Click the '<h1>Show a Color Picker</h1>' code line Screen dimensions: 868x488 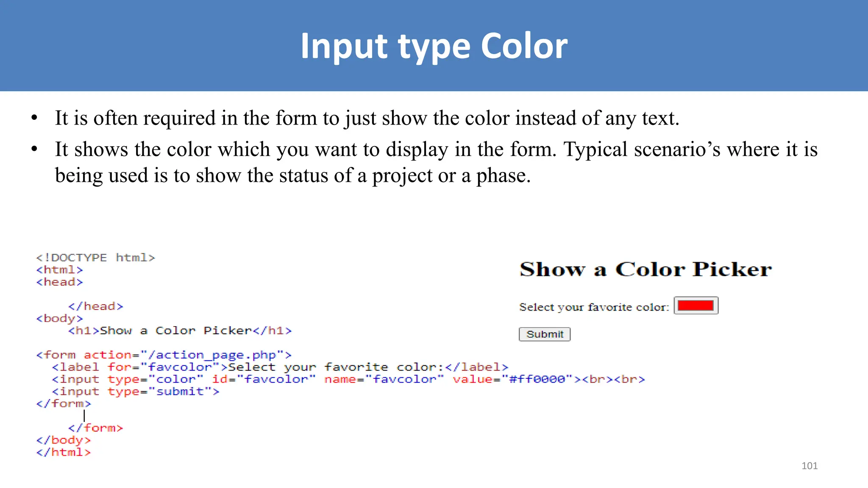coord(180,330)
